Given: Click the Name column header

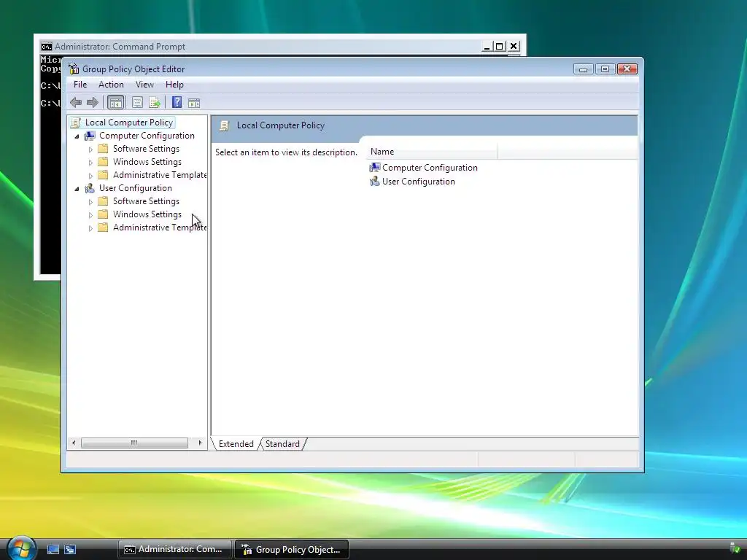Looking at the screenshot, I should (432, 152).
